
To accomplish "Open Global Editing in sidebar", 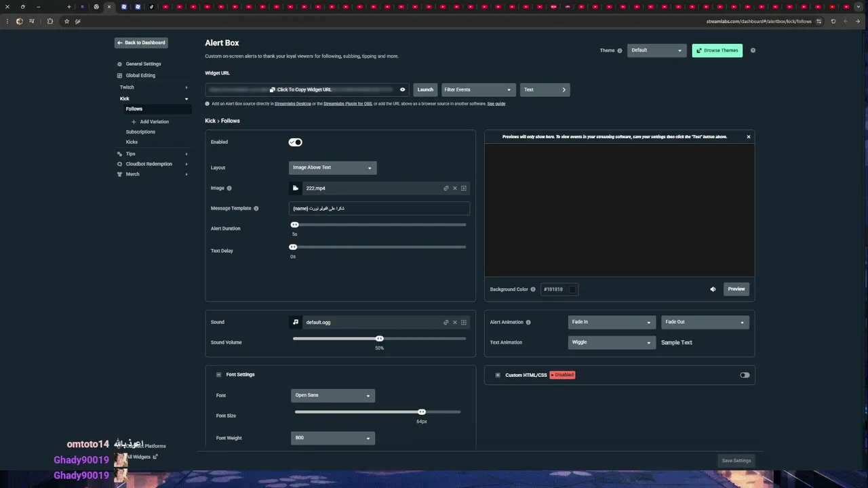I will (140, 75).
